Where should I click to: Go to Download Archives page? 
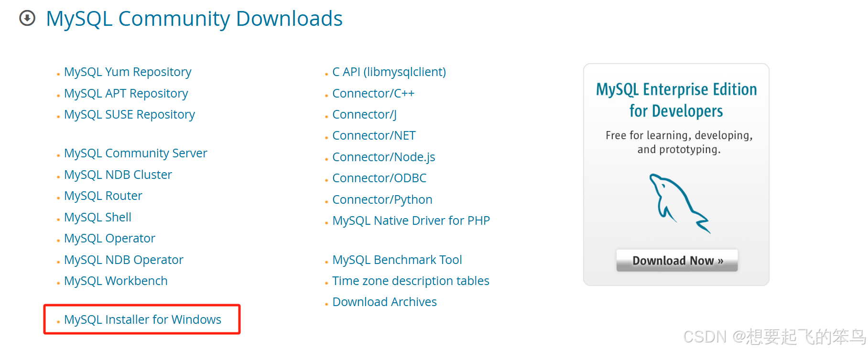384,302
